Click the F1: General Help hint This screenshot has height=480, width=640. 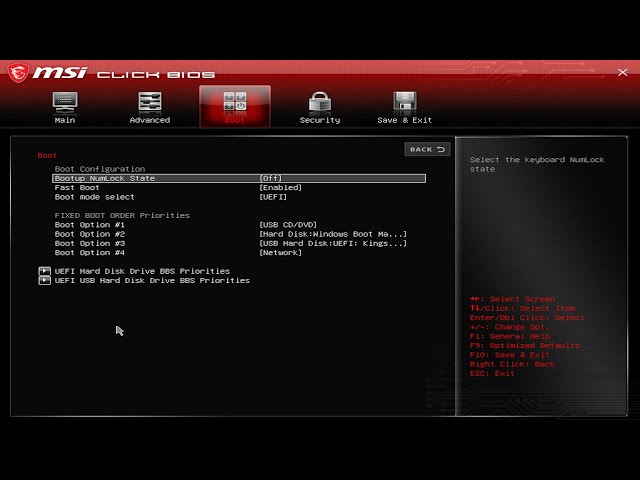pos(510,336)
